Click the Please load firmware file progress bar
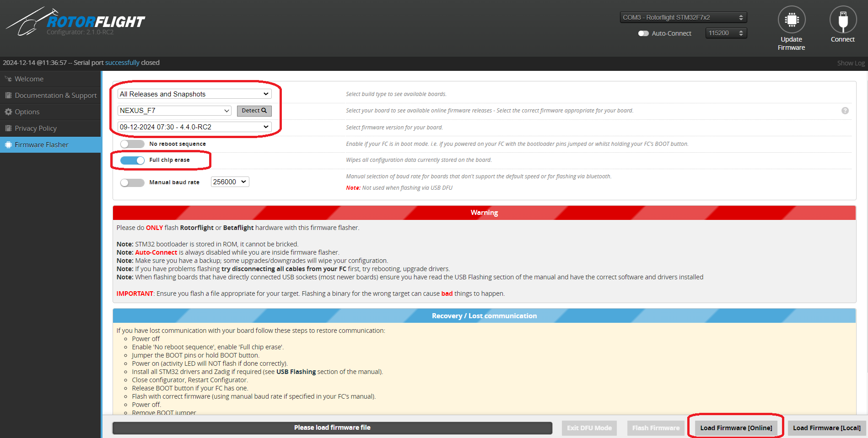The height and width of the screenshot is (438, 868). (x=332, y=428)
